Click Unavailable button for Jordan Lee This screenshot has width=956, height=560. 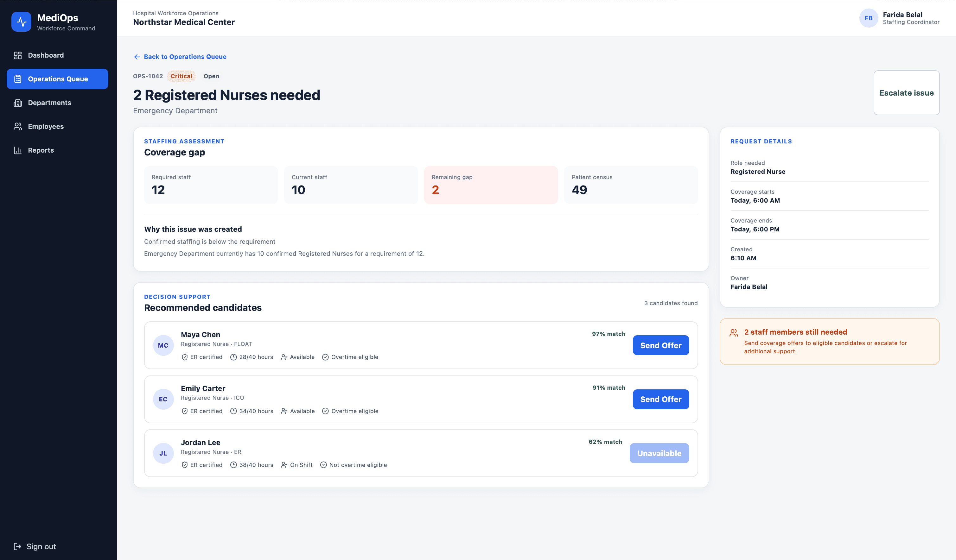[659, 453]
